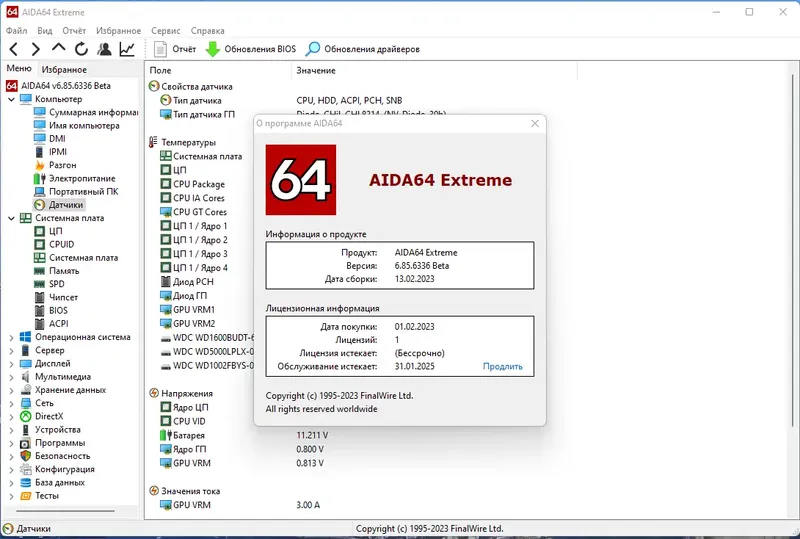Click the gauge icon beside Датчики in tree

pos(40,205)
